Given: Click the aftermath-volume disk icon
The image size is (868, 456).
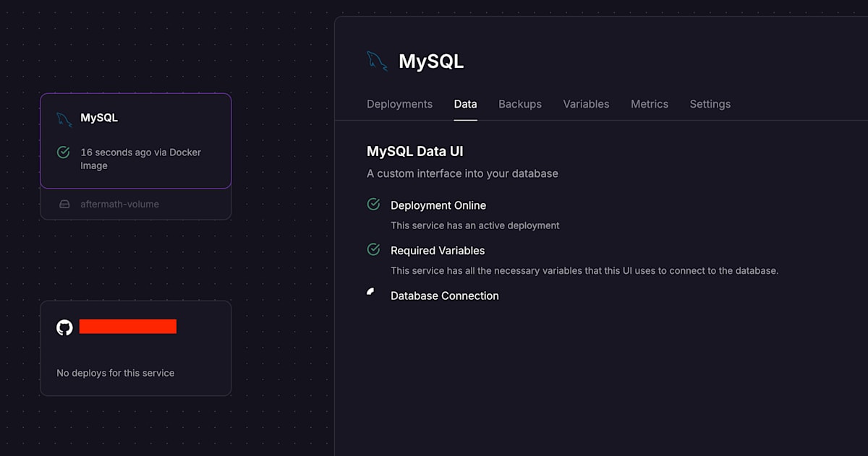Looking at the screenshot, I should pos(64,205).
